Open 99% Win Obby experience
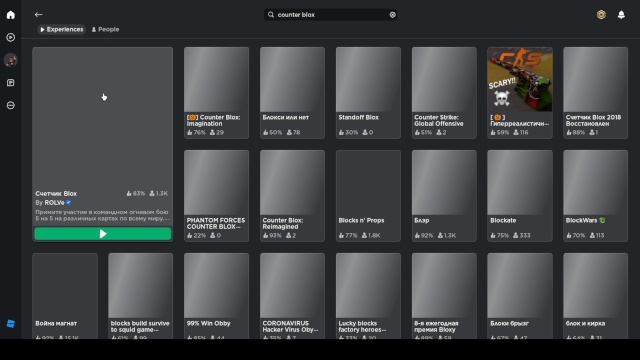The height and width of the screenshot is (360, 640). point(216,296)
